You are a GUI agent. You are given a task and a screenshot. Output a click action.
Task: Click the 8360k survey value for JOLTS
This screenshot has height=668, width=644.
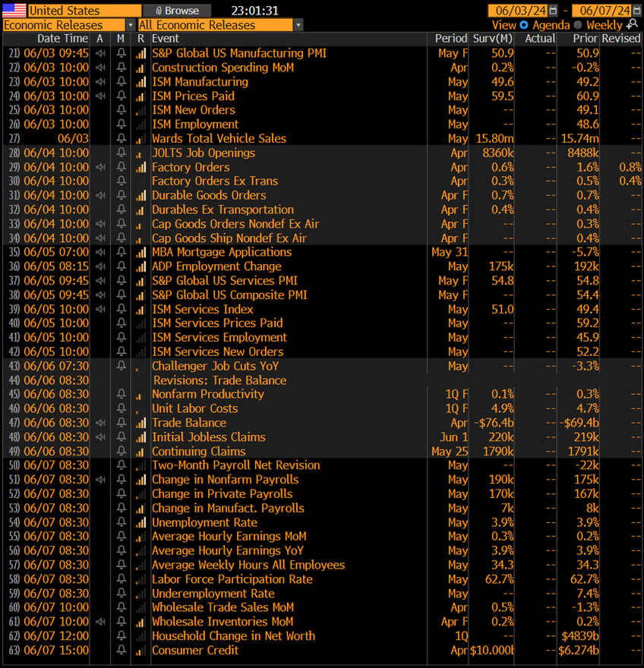[498, 153]
